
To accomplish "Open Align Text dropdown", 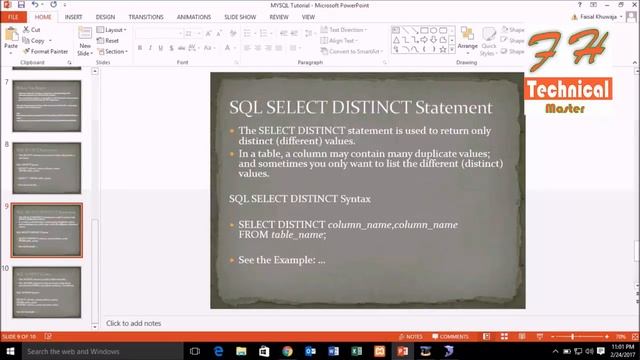I will [x=339, y=40].
